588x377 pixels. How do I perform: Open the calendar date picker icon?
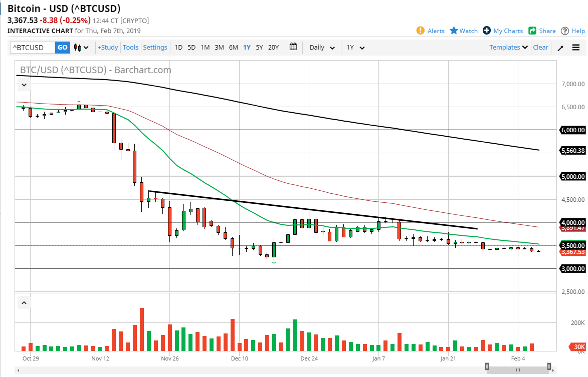(293, 47)
